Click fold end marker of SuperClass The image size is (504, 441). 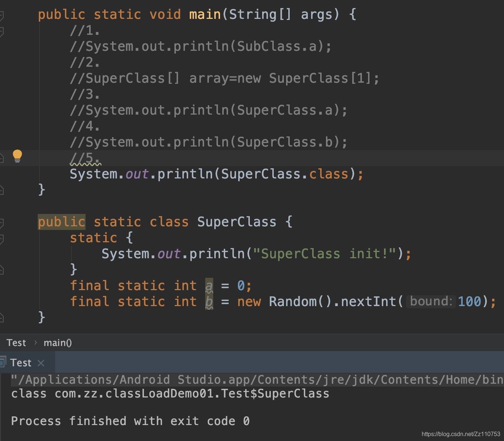[1, 318]
